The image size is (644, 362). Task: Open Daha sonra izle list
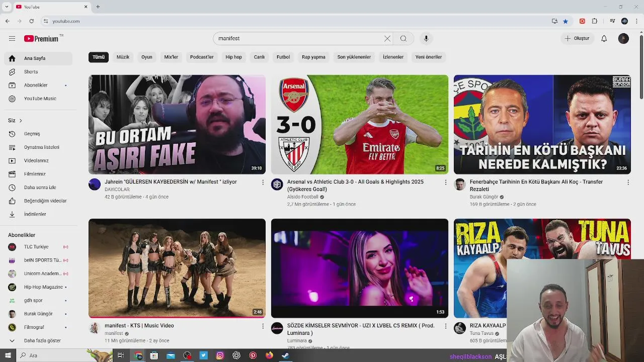pyautogui.click(x=38, y=188)
